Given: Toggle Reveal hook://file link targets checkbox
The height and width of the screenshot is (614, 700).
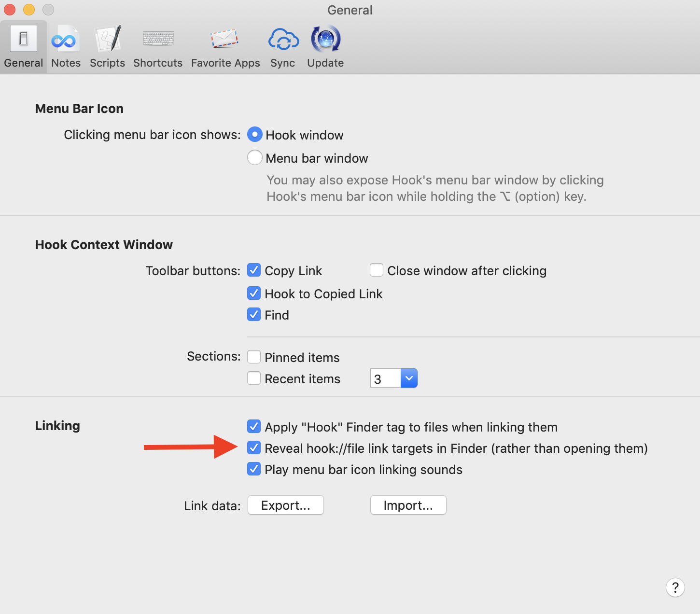Looking at the screenshot, I should (x=254, y=448).
